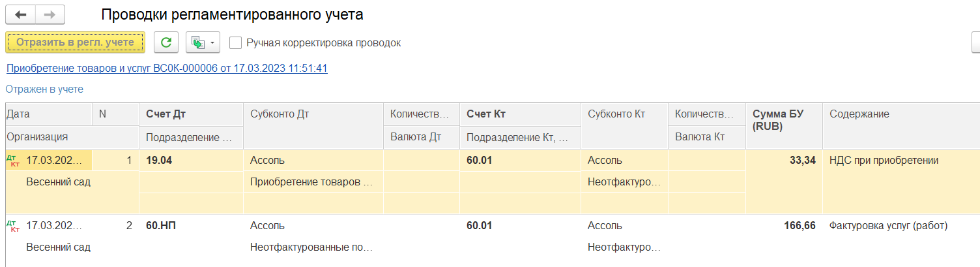Select amount cell 166,66

799,226
